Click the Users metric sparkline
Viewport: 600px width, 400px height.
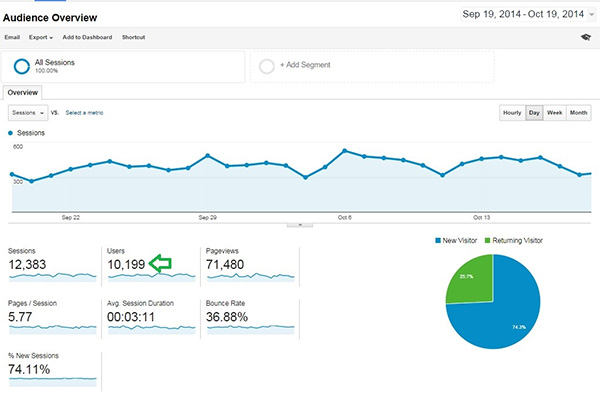pyautogui.click(x=150, y=275)
